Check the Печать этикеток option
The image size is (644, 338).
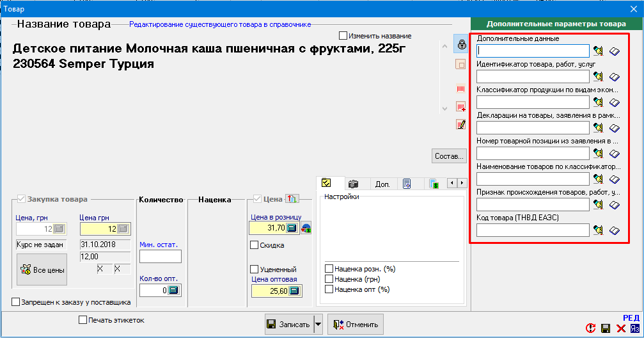click(82, 319)
